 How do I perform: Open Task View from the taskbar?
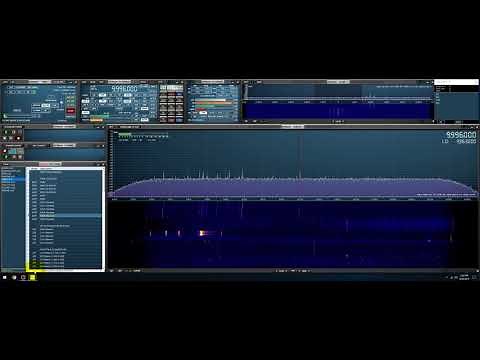click(x=23, y=277)
